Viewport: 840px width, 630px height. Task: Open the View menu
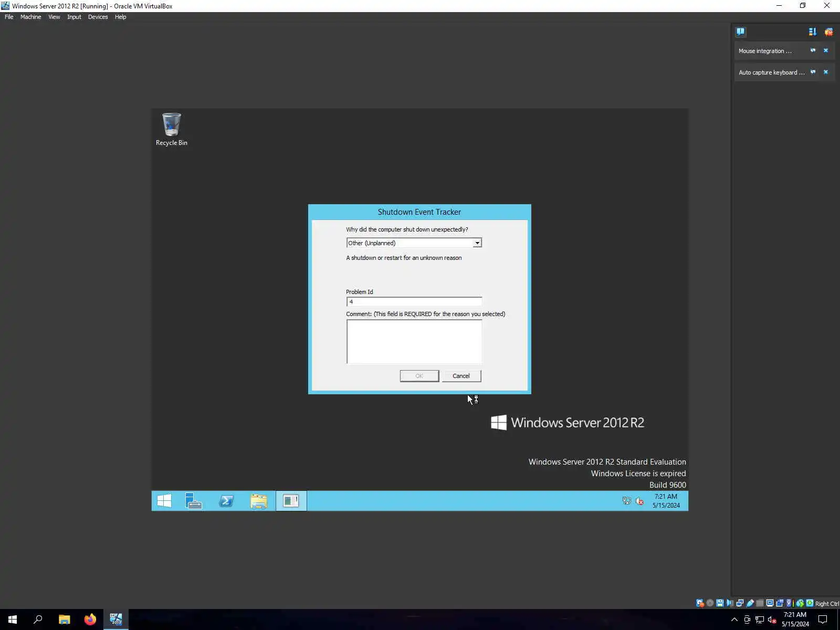coord(54,17)
